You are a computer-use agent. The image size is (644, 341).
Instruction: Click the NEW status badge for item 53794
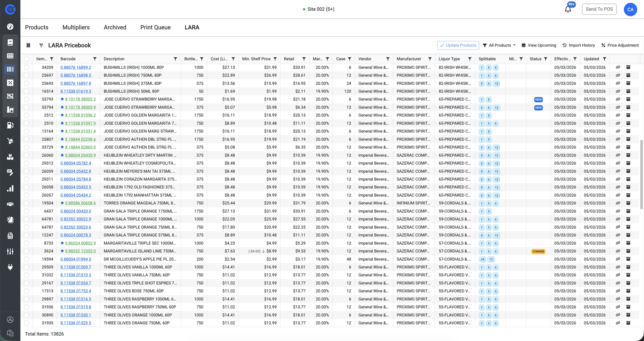click(x=538, y=107)
